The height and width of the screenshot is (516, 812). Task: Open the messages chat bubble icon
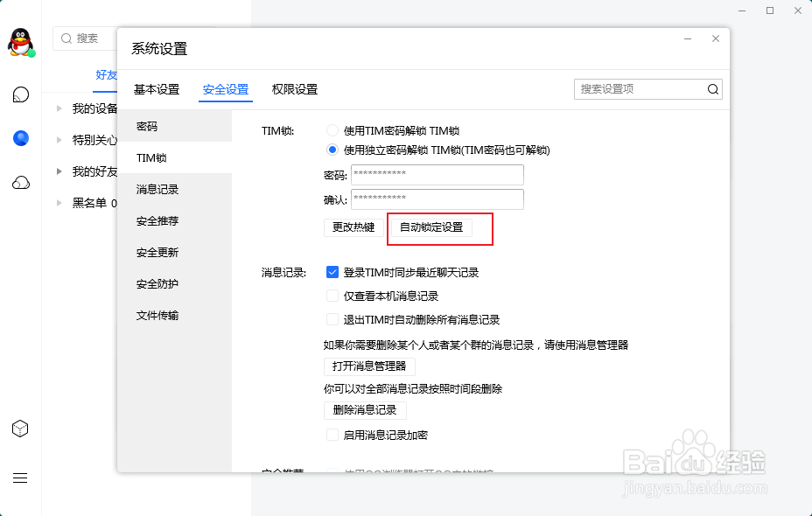[21, 94]
